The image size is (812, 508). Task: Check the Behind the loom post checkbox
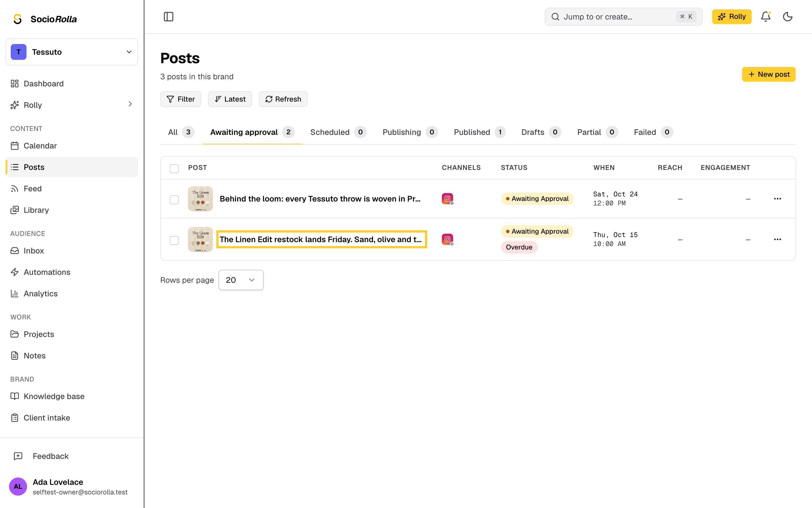click(x=174, y=200)
